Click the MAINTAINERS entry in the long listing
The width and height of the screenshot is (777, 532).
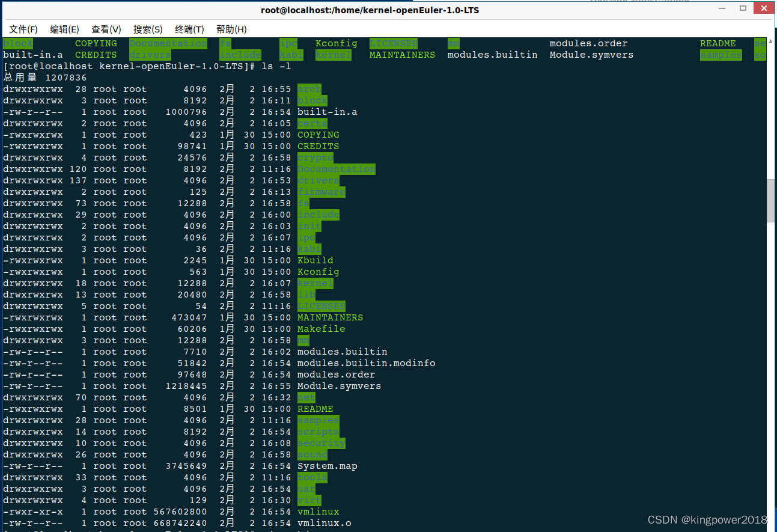330,317
